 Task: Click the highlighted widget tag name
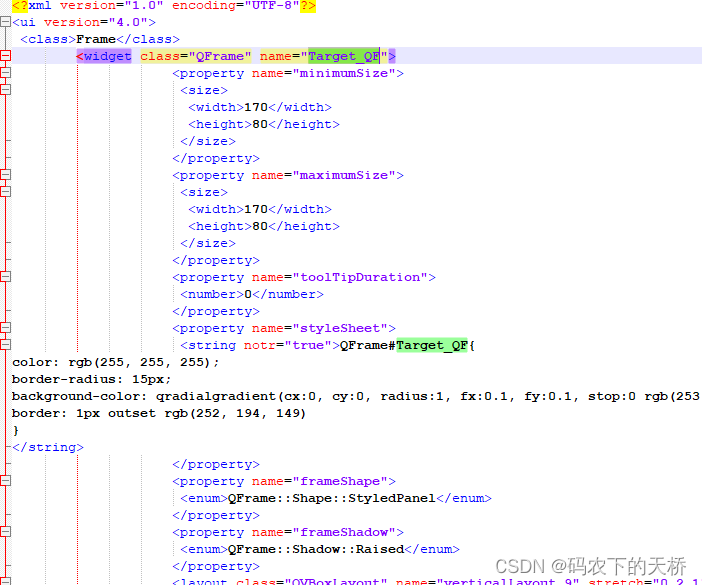pos(107,56)
